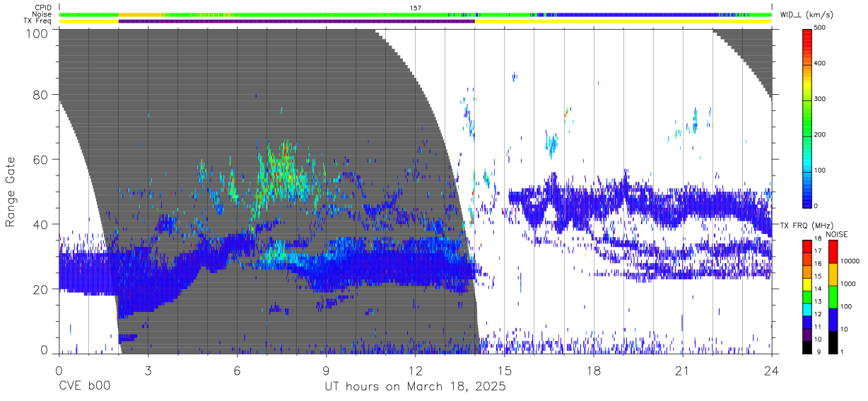
Task: Click the 12 hour label on the time axis
Action: point(415,371)
